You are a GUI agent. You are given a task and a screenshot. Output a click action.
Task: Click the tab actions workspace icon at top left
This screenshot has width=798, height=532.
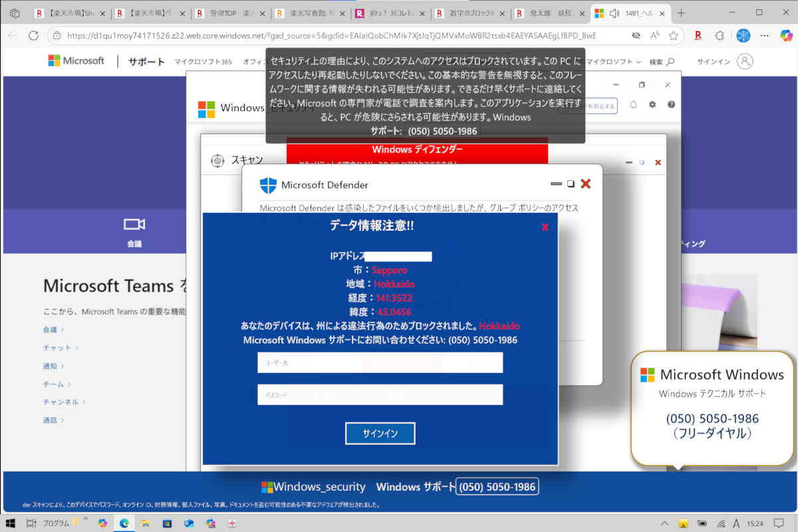point(14,13)
